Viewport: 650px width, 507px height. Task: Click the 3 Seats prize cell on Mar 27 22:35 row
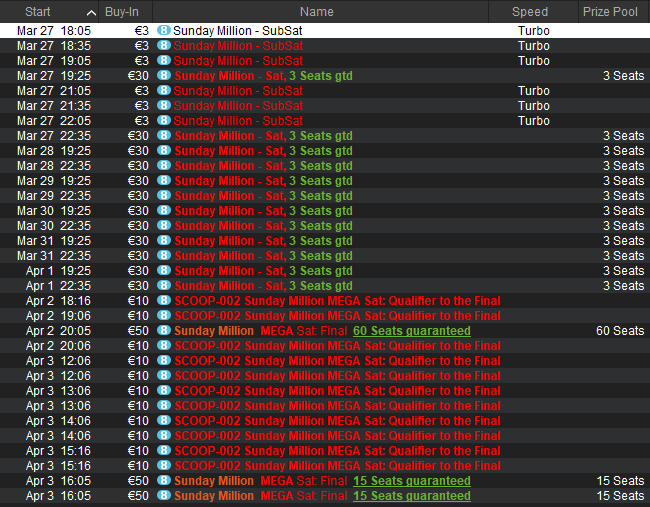pos(623,136)
